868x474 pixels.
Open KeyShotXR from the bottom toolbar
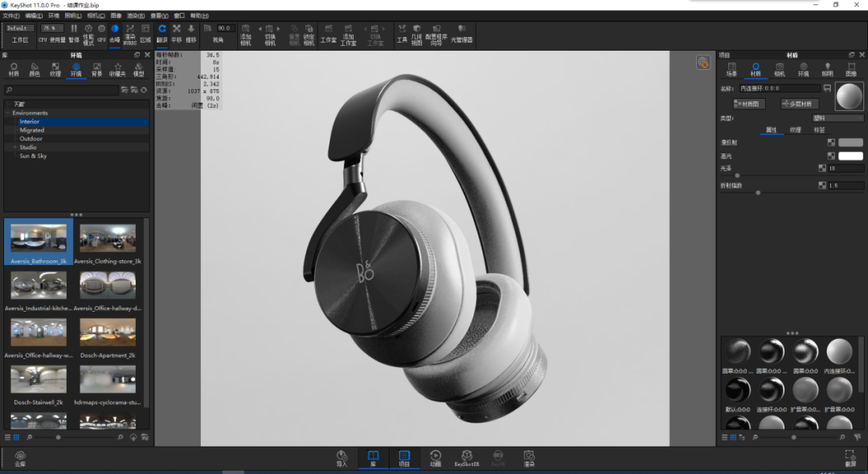point(467,458)
